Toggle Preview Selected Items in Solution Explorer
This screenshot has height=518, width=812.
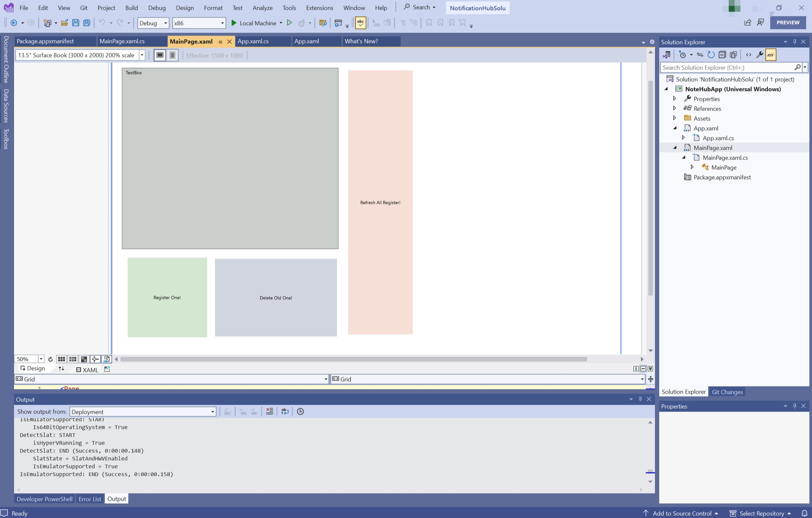tap(771, 55)
